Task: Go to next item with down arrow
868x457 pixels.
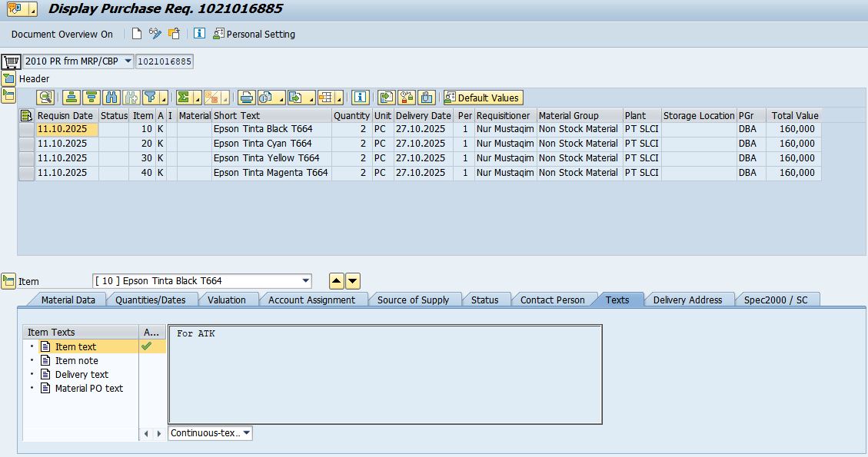Action: click(353, 281)
